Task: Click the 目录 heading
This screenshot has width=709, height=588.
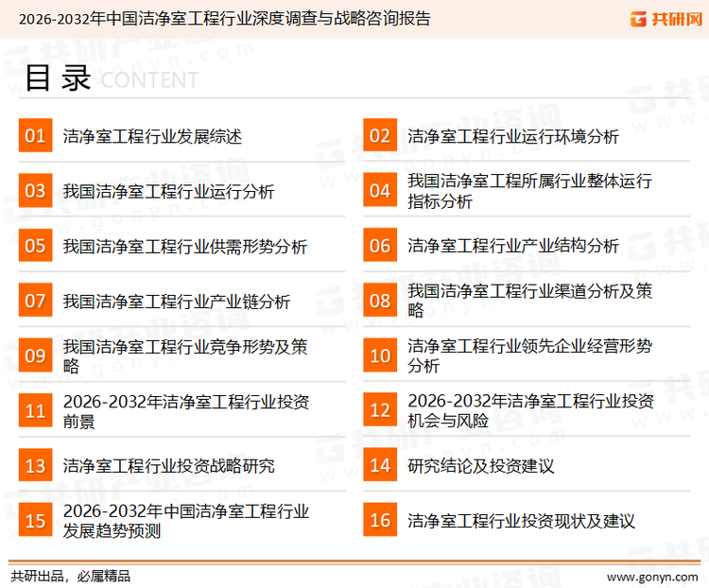Action: click(x=58, y=78)
